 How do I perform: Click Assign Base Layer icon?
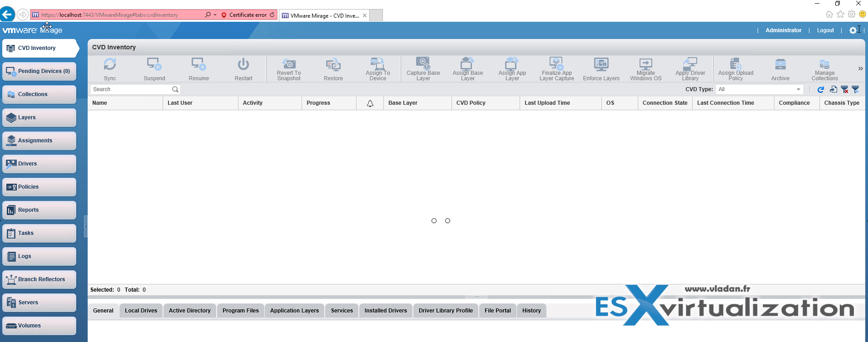coord(467,63)
